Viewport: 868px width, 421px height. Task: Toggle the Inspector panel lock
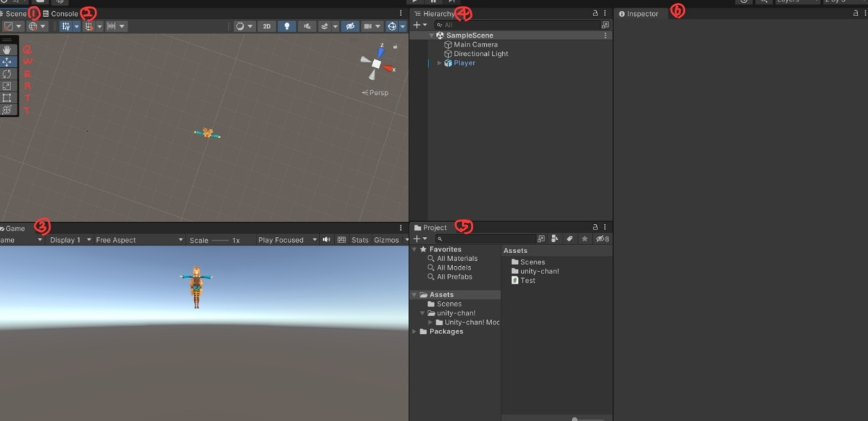(855, 13)
